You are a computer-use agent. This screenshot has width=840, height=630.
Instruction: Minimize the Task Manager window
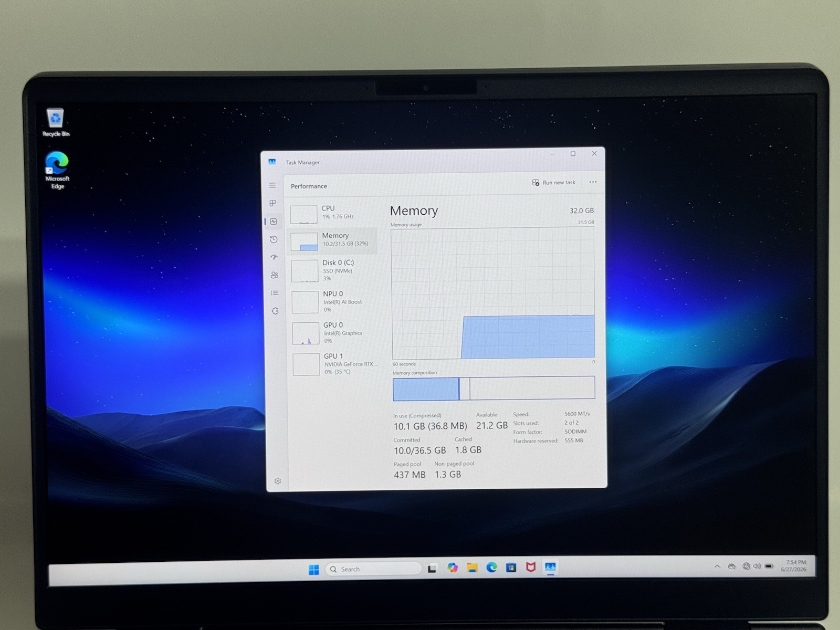pos(552,154)
